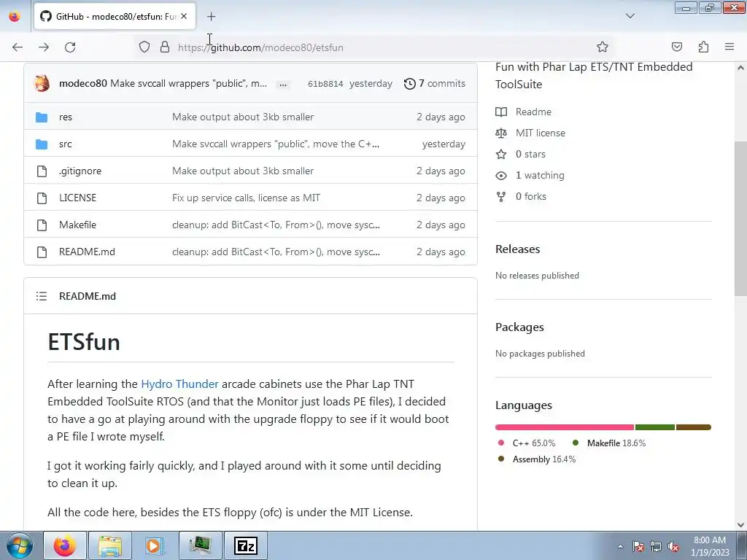This screenshot has height=560, width=747.
Task: Click the LICENSE file icon
Action: tap(42, 198)
